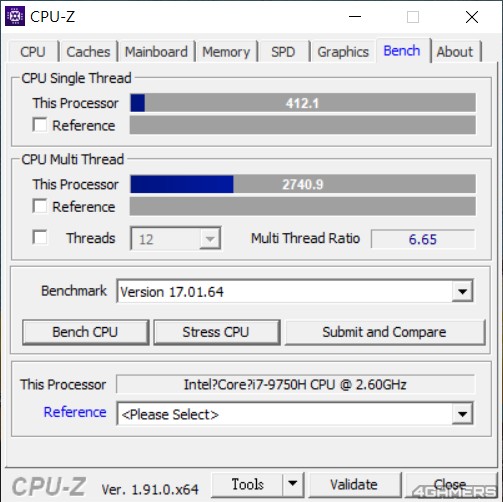The height and width of the screenshot is (502, 503).
Task: Open the Graphics tab
Action: point(343,52)
